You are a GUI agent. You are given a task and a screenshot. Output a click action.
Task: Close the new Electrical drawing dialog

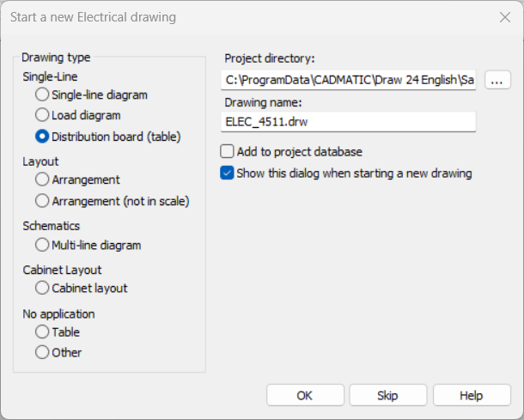(x=505, y=17)
